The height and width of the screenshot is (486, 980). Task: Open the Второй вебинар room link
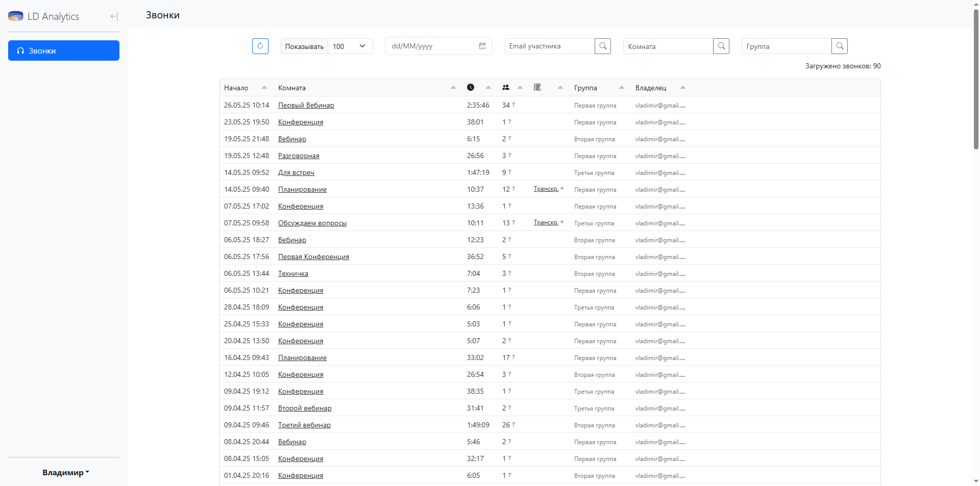(305, 408)
